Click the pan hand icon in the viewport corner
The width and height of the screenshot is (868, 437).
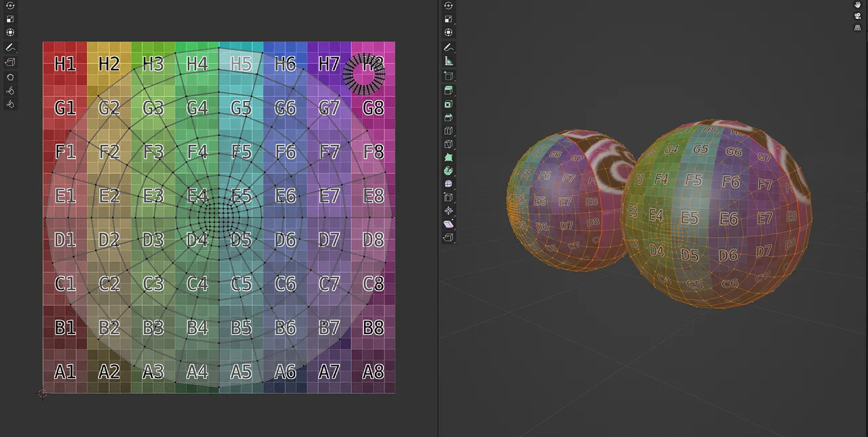coord(857,5)
